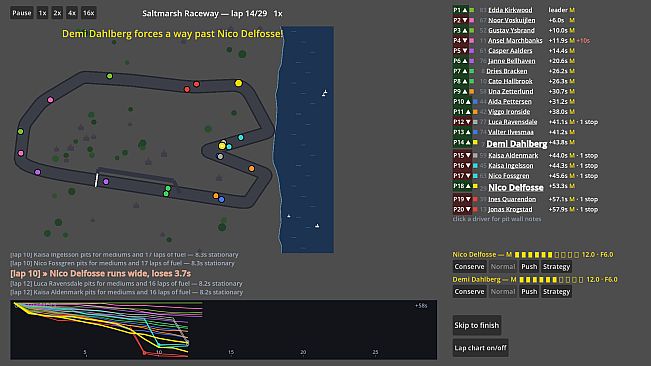The width and height of the screenshot is (651, 366).
Task: Open pit wall notes for Kaisa Aldenmark
Action: point(513,155)
